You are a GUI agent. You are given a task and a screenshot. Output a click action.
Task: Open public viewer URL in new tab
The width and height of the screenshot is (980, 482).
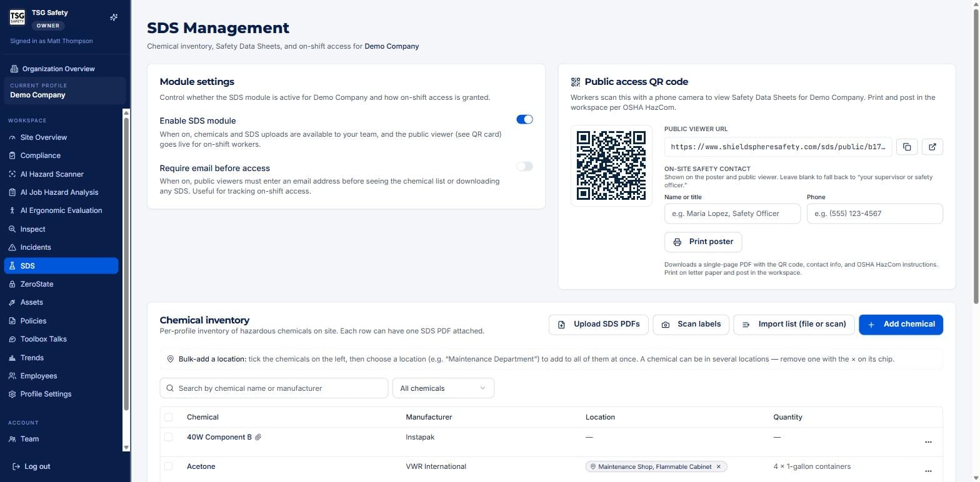coord(932,147)
